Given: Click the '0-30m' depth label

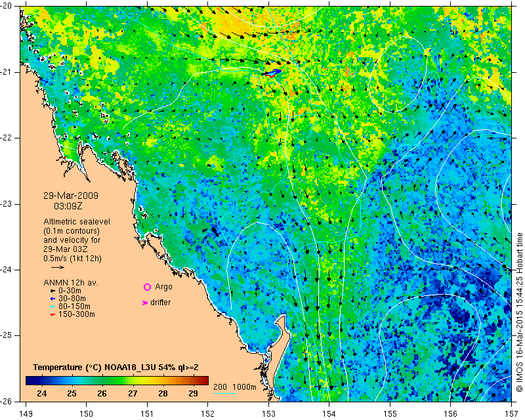Looking at the screenshot, I should [70, 291].
